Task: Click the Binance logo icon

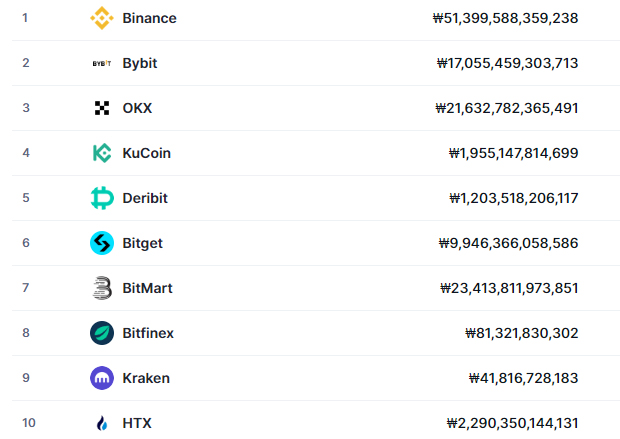Action: tap(102, 18)
